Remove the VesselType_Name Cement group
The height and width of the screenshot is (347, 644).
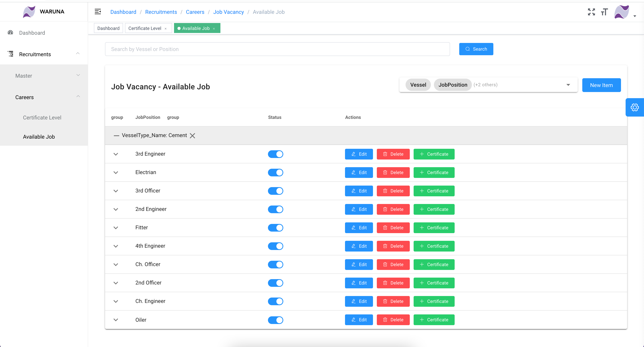[x=192, y=136]
